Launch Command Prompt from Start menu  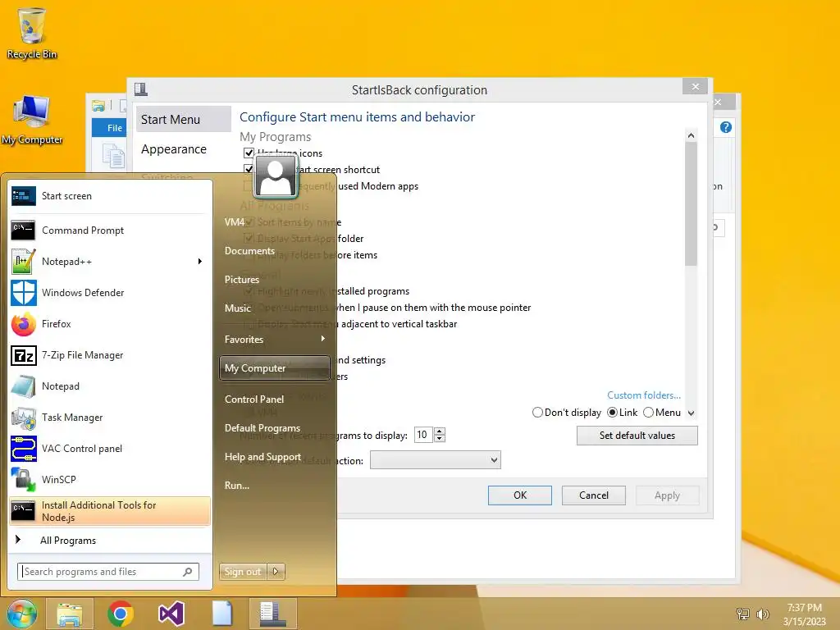coord(109,231)
